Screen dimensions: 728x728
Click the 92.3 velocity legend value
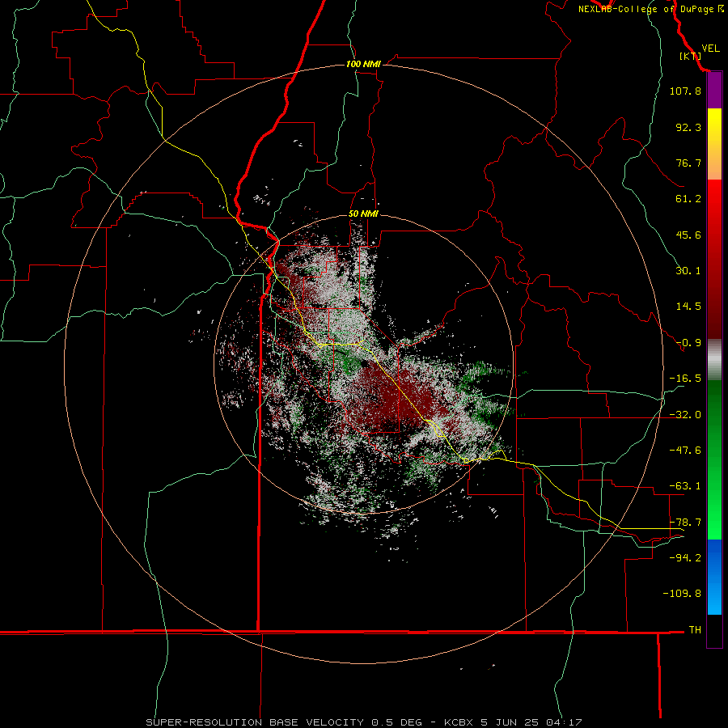pos(688,127)
